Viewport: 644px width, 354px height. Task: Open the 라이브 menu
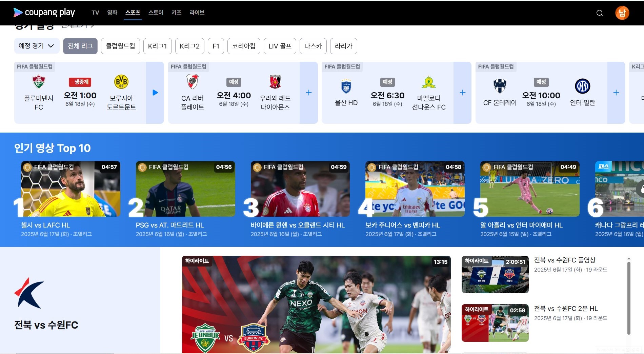[x=197, y=13]
